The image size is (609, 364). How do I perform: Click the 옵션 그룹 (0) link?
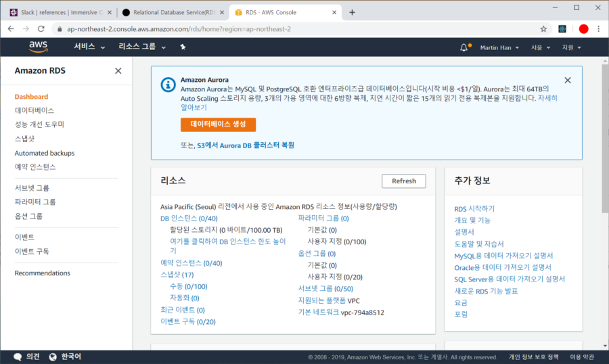point(317,254)
